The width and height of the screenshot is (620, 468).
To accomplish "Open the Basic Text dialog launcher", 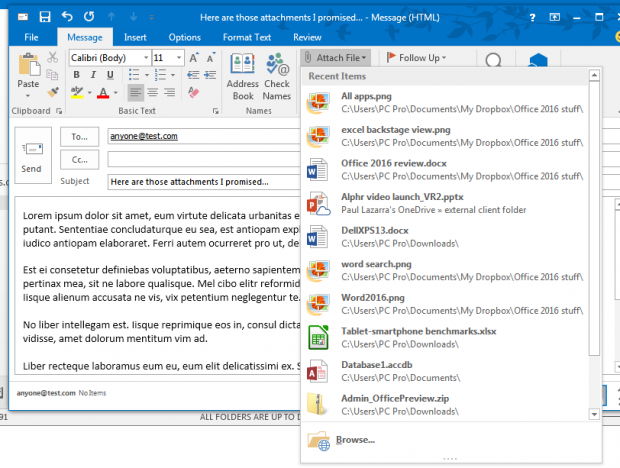I will point(215,111).
